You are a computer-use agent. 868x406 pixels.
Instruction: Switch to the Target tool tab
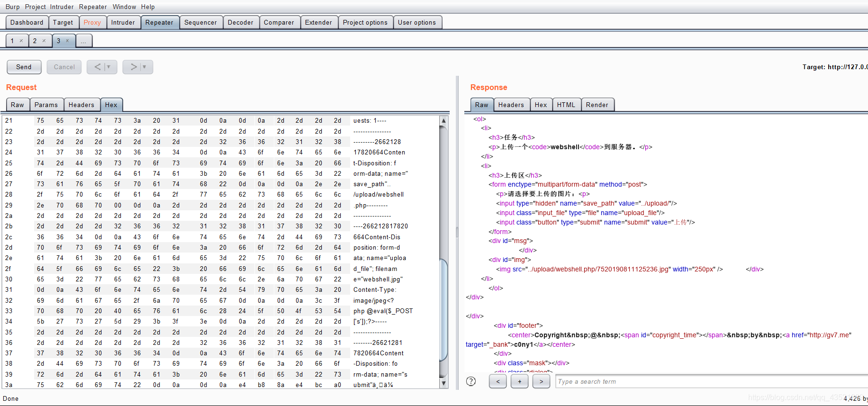pyautogui.click(x=63, y=22)
